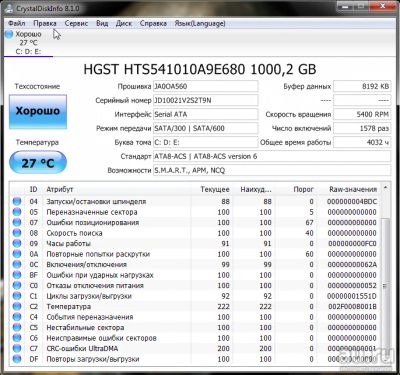Click the 4032 ч total hours value

[x=362, y=142]
